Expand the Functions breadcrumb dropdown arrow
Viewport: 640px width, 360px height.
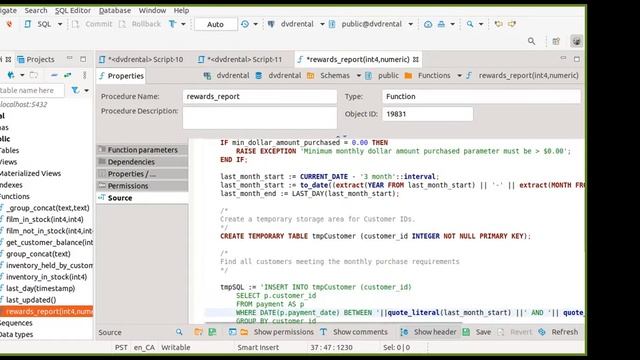[459, 76]
